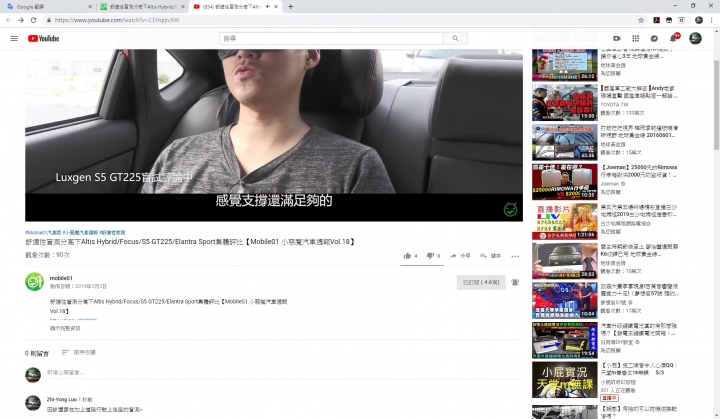Viewport: 720px width, 419px height.
Task: Share the video using share button
Action: (x=460, y=256)
